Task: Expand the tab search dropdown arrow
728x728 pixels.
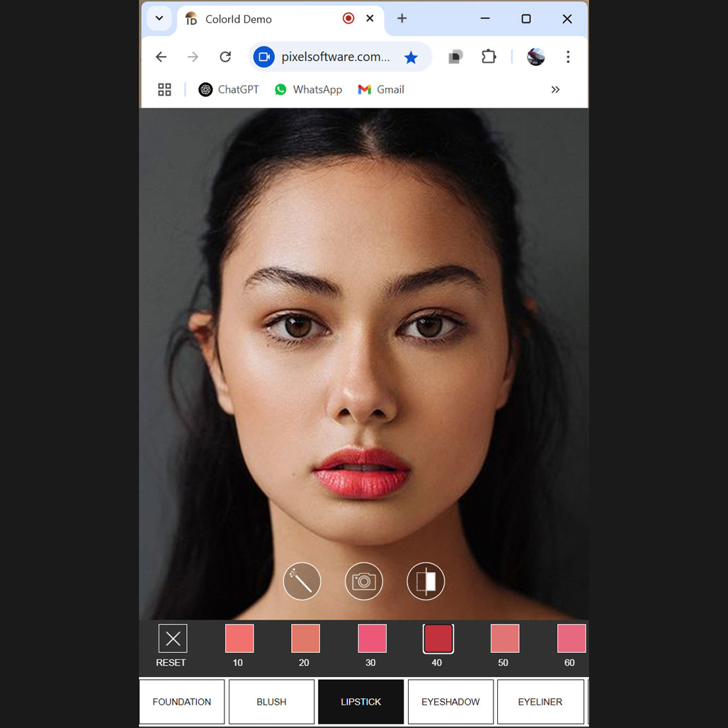Action: point(159,18)
